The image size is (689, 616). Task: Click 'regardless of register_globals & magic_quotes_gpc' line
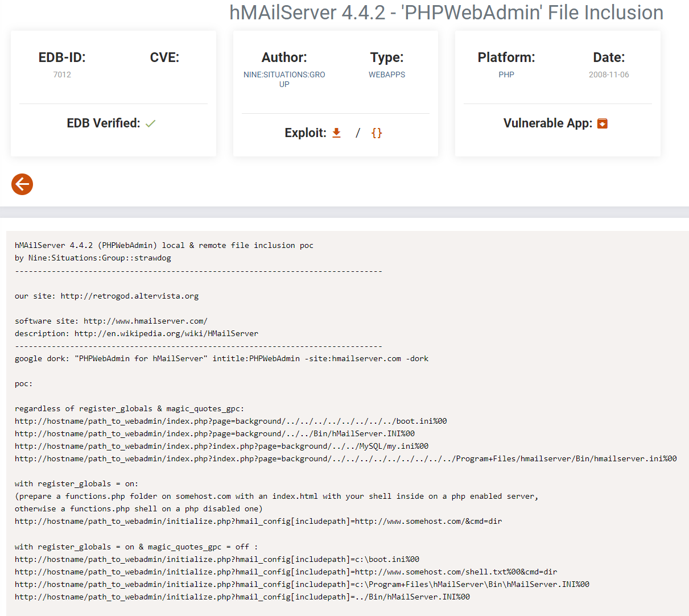130,408
